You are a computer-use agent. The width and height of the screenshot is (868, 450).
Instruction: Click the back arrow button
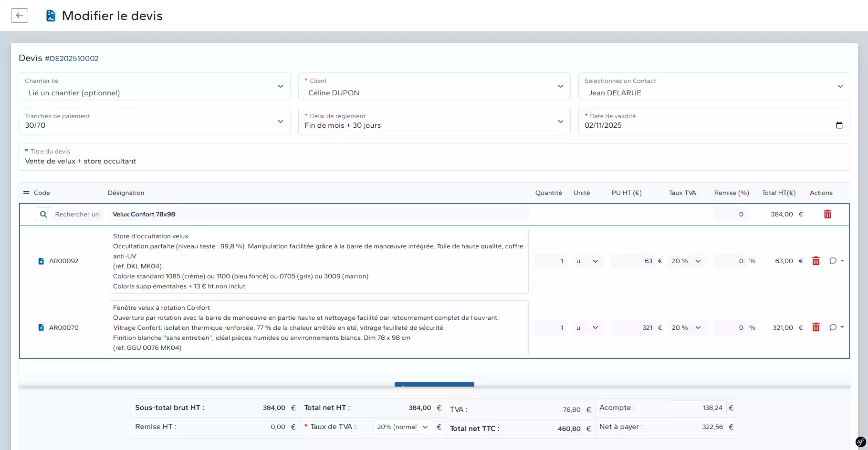pyautogui.click(x=20, y=15)
